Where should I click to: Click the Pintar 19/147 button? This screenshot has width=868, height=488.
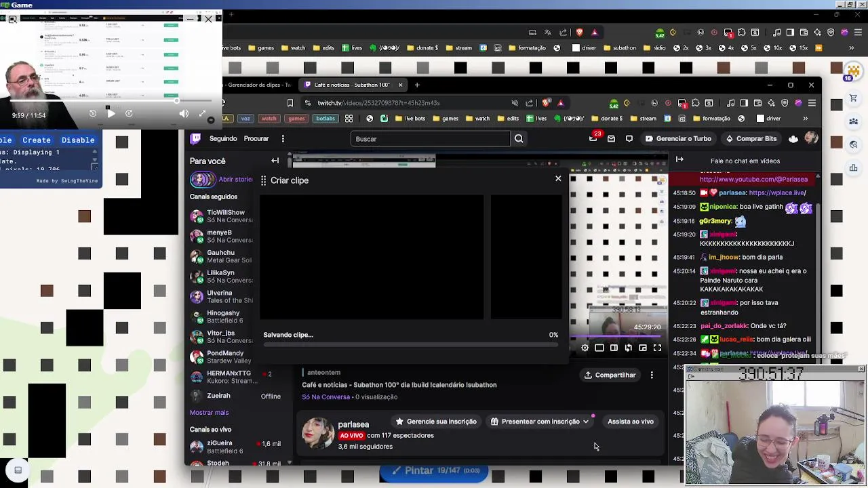[x=433, y=470]
